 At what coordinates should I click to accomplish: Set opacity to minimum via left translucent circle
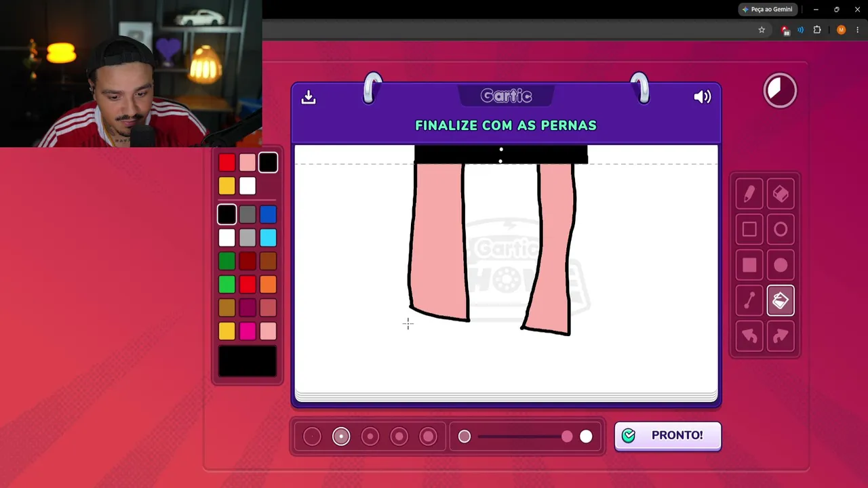point(465,436)
